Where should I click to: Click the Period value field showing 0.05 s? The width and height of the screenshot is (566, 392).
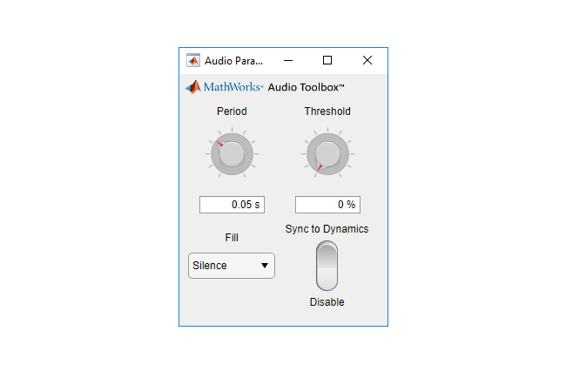pos(232,205)
